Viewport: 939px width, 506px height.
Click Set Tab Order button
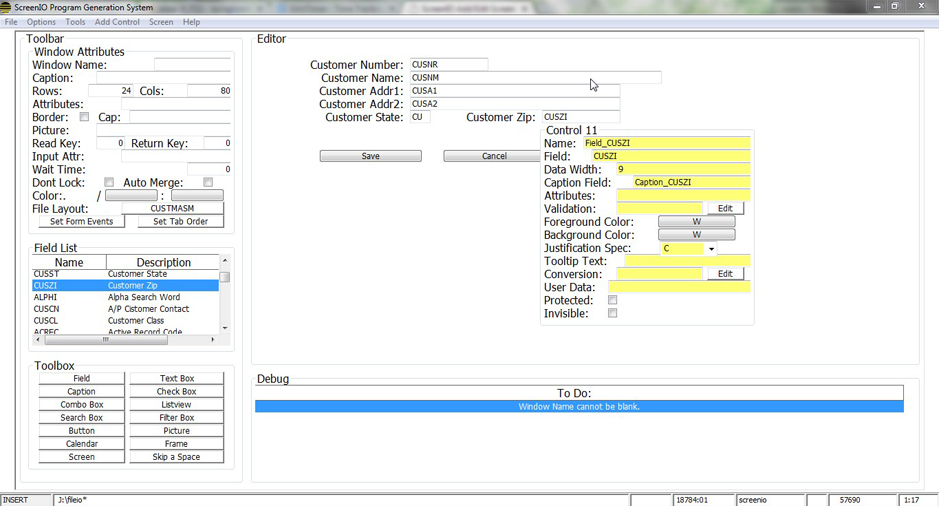pyautogui.click(x=180, y=221)
